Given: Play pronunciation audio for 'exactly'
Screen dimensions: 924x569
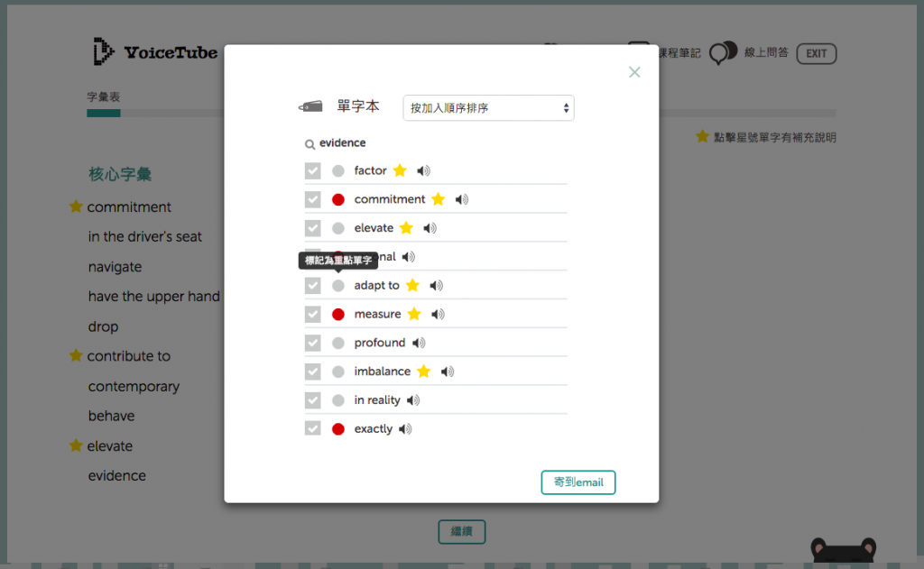Looking at the screenshot, I should [x=404, y=428].
